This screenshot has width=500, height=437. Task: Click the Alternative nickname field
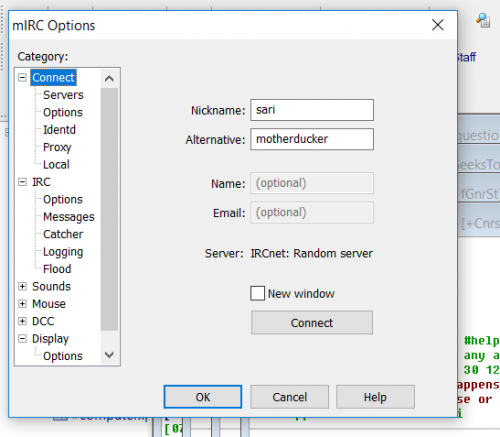(312, 139)
